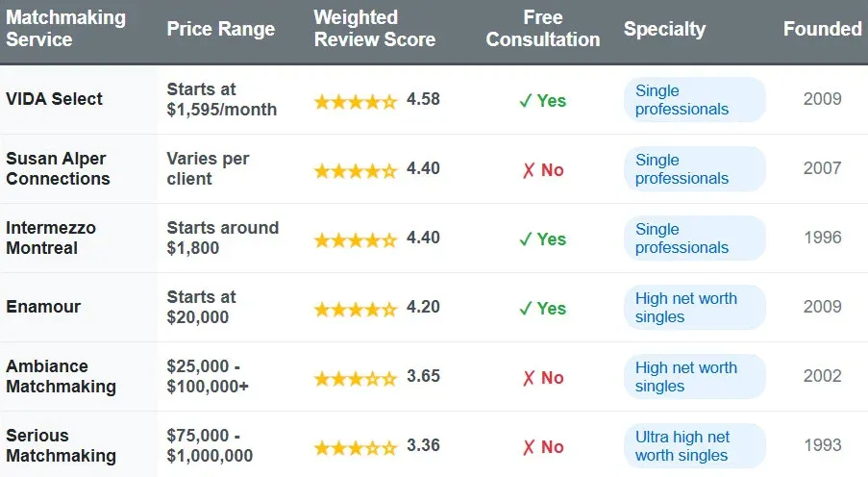Click Intermezzo Montreal's star rating icons

(x=355, y=239)
